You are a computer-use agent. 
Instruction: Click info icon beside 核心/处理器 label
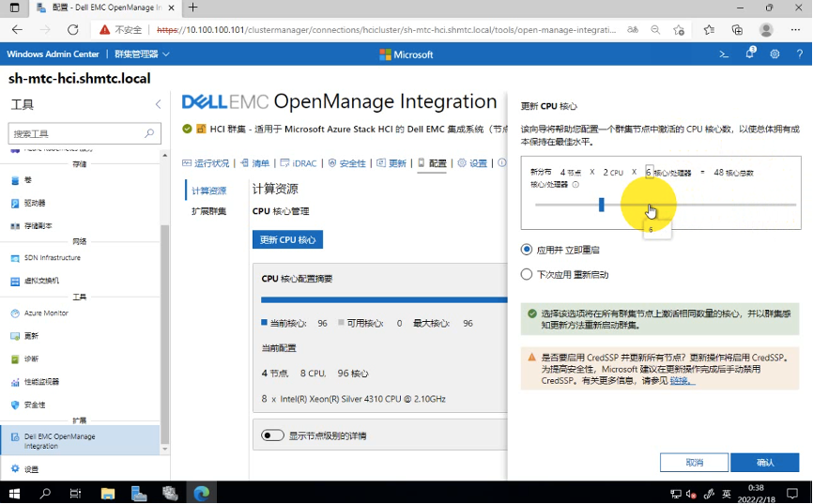point(575,185)
